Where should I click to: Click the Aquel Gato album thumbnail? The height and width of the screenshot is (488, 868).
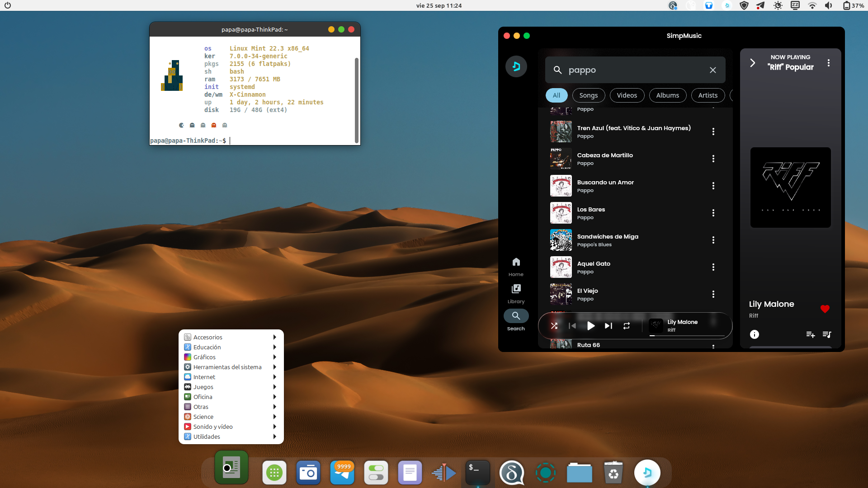(x=561, y=267)
